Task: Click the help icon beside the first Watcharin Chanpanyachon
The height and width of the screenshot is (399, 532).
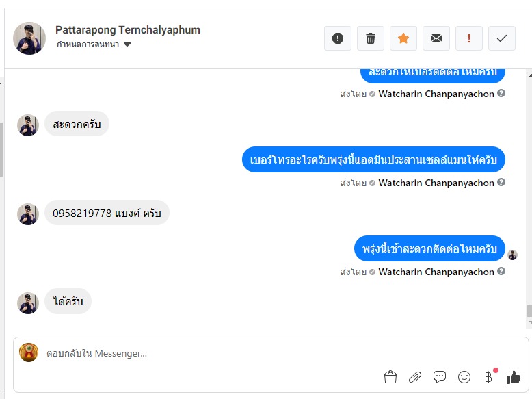Action: pos(501,93)
